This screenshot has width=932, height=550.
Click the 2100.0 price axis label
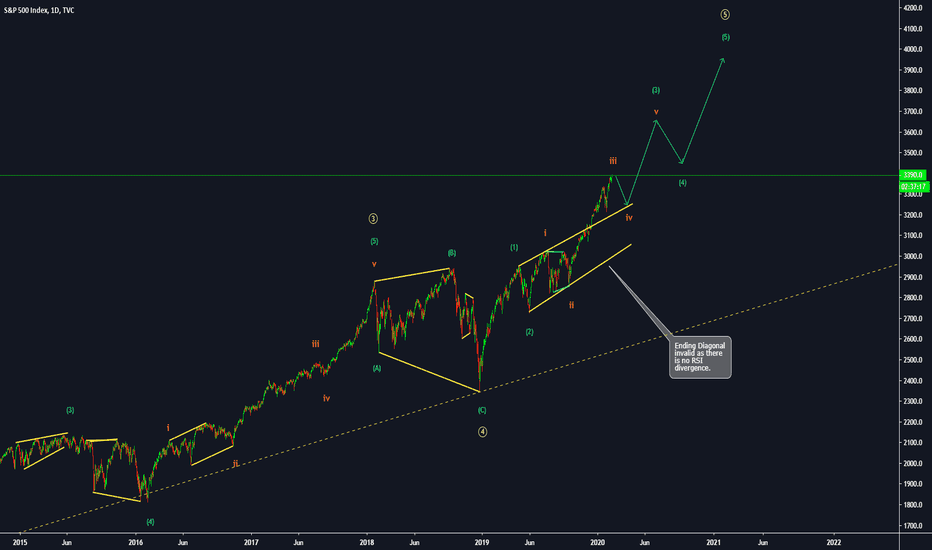[x=913, y=442]
